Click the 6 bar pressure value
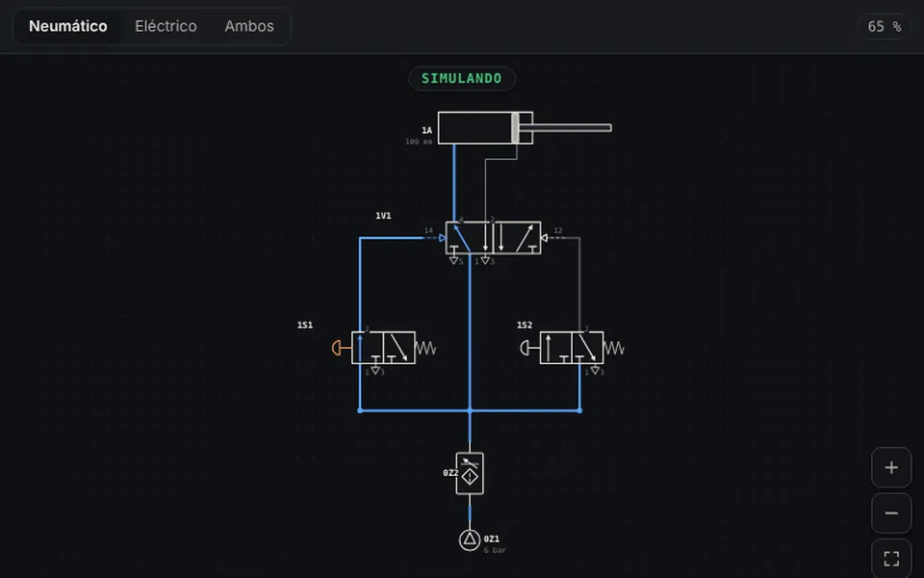Image resolution: width=924 pixels, height=578 pixels. 495,550
